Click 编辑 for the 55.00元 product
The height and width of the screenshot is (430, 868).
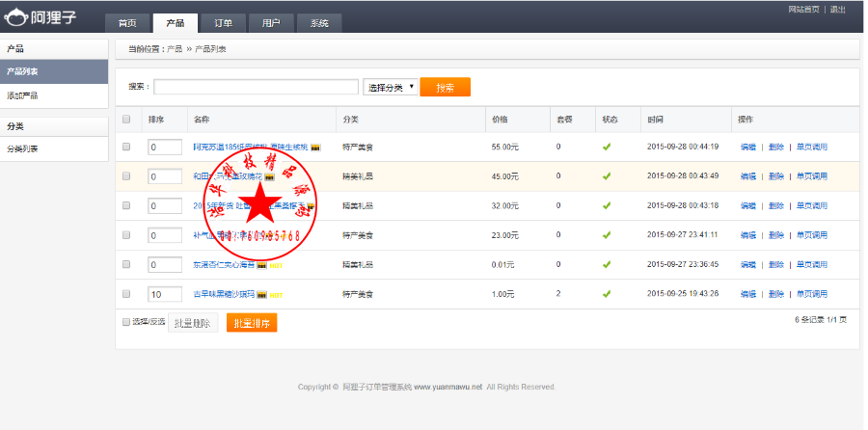point(747,148)
